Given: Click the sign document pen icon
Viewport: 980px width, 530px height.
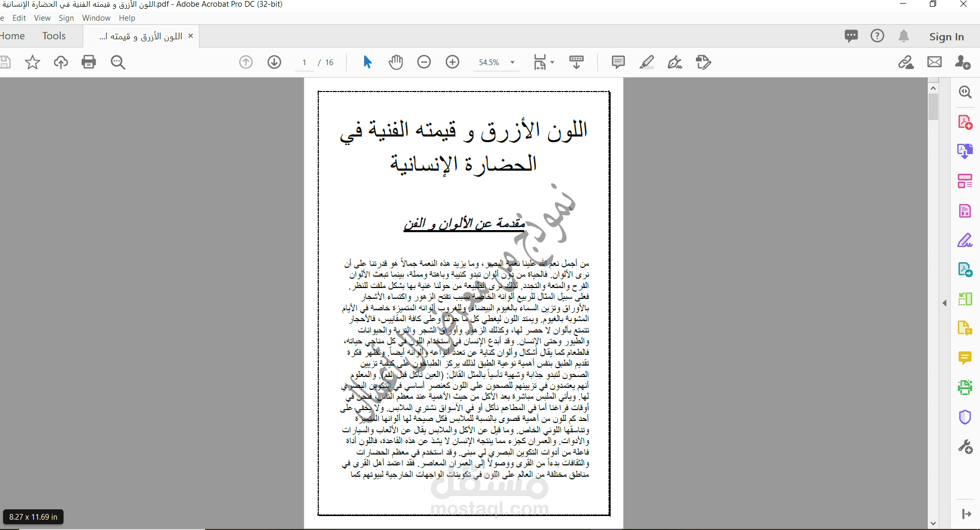Looking at the screenshot, I should (x=675, y=63).
